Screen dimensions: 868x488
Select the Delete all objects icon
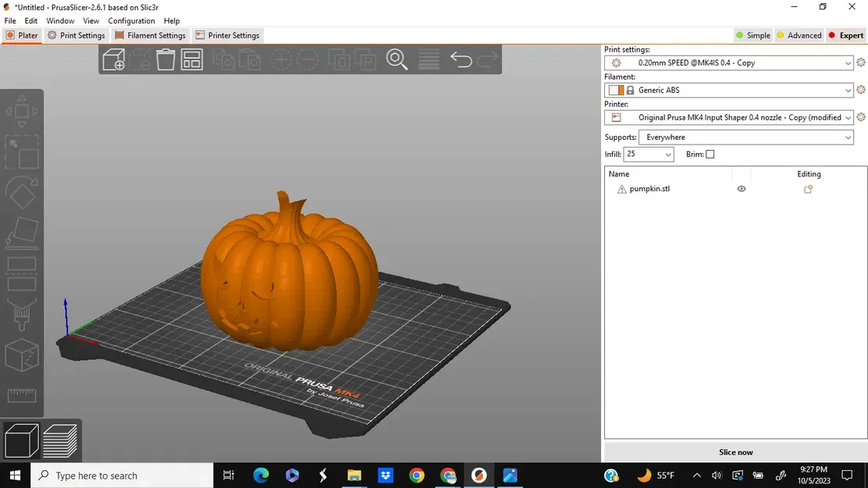(165, 59)
